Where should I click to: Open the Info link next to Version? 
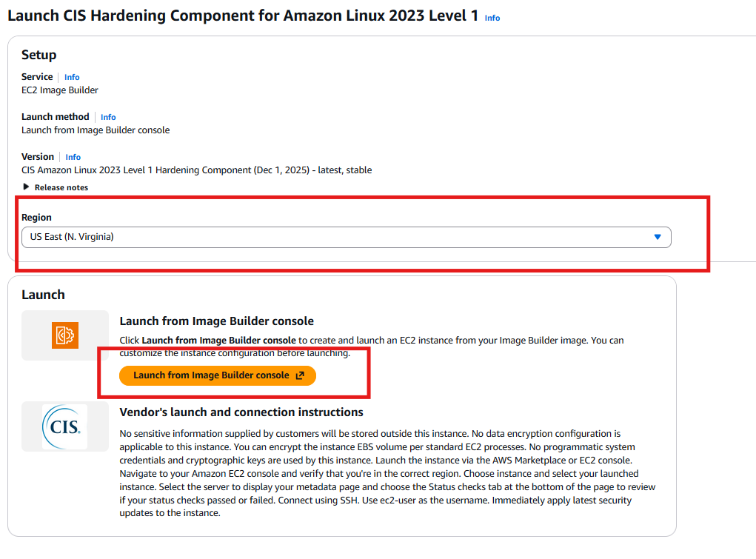coord(73,157)
